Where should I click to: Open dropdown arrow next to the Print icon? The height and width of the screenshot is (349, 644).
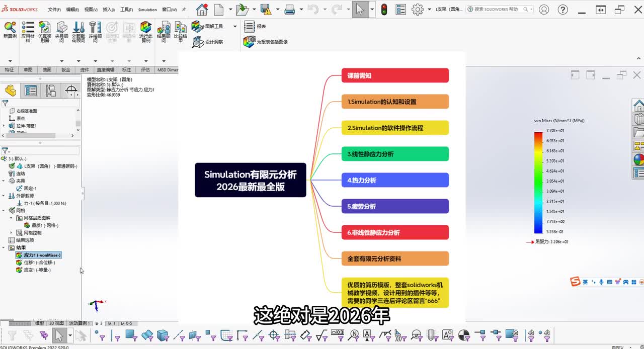[302, 9]
